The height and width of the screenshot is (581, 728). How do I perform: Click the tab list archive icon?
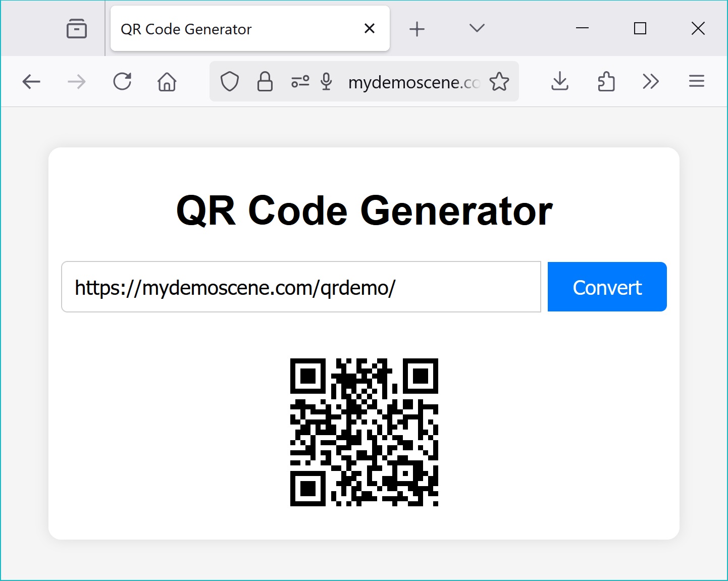[x=77, y=28]
